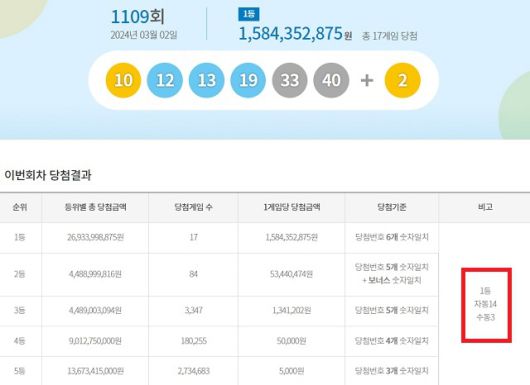Click the yellow bonus ball number 2
The image size is (530, 385).
pyautogui.click(x=403, y=80)
